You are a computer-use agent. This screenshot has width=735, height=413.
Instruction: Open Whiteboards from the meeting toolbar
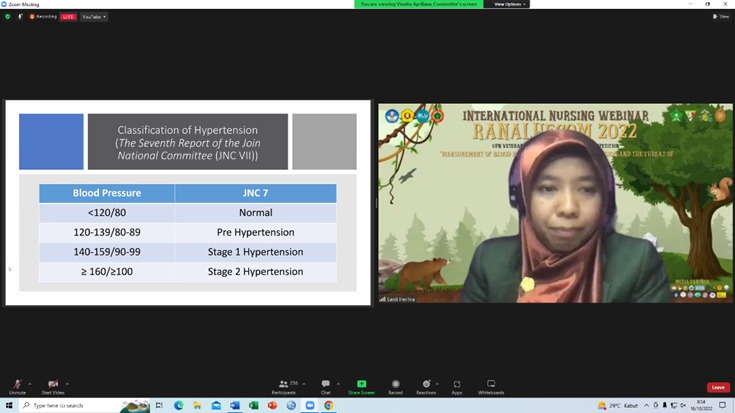pyautogui.click(x=491, y=384)
